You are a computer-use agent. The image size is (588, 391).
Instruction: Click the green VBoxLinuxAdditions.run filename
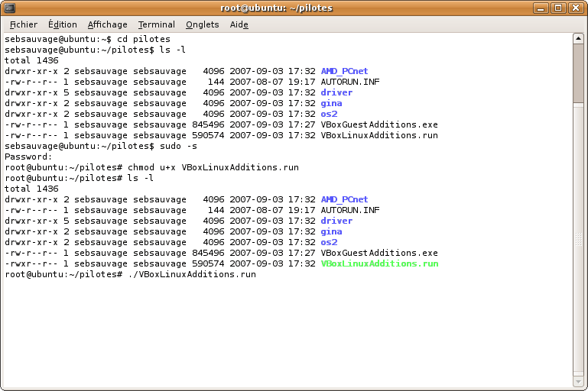[x=379, y=263]
